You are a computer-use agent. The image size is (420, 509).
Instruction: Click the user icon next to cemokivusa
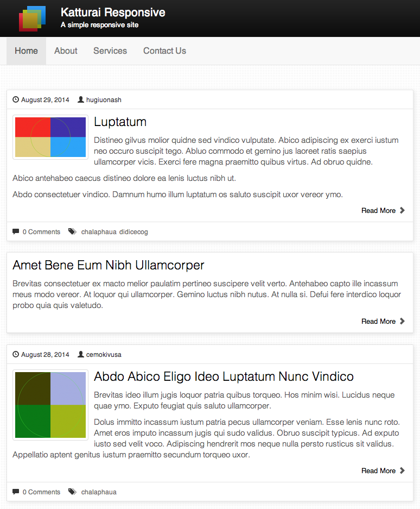pyautogui.click(x=81, y=354)
